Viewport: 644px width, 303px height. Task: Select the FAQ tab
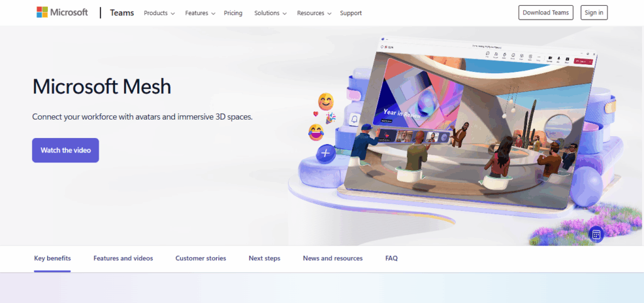[391, 258]
